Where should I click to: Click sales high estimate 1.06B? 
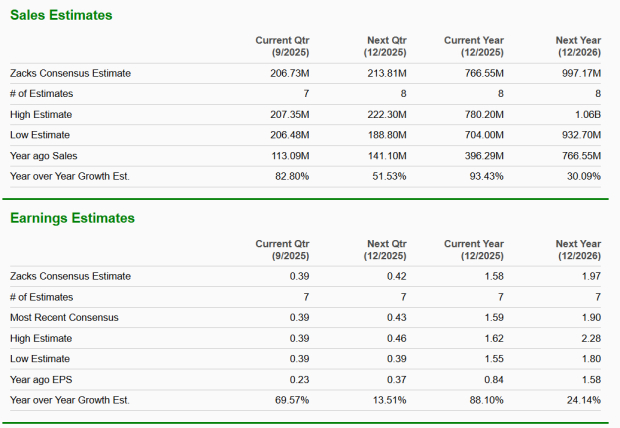588,114
